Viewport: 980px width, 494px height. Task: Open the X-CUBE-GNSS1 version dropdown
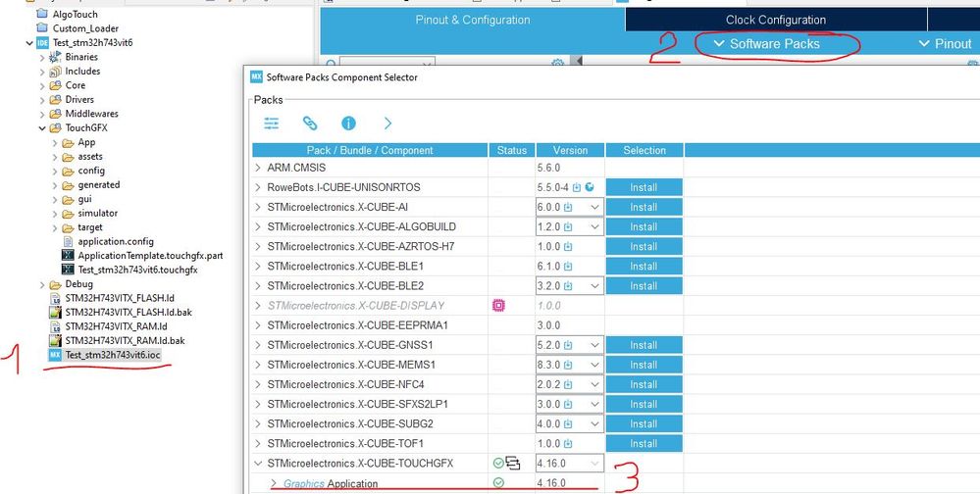[x=593, y=345]
